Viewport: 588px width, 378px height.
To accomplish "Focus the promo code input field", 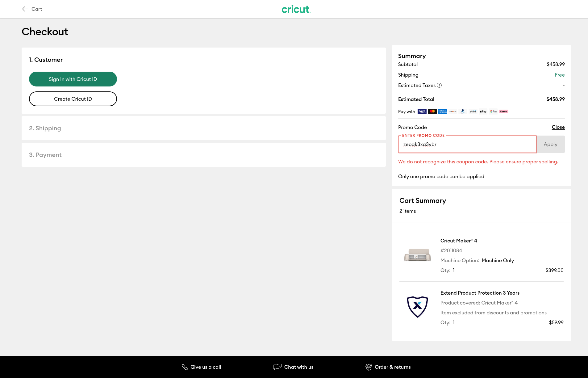I will click(467, 144).
